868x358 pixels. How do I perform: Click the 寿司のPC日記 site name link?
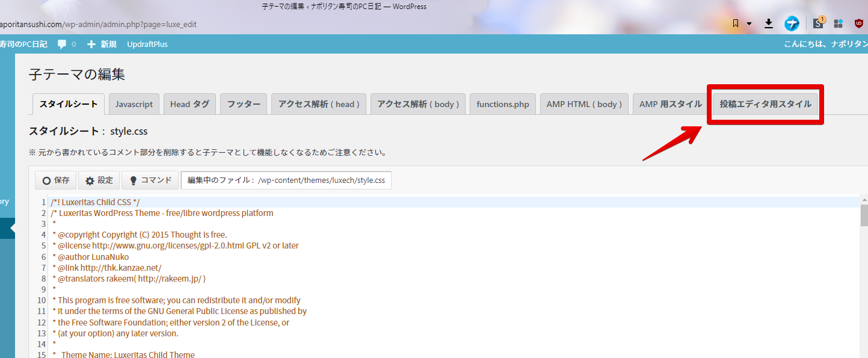[23, 44]
